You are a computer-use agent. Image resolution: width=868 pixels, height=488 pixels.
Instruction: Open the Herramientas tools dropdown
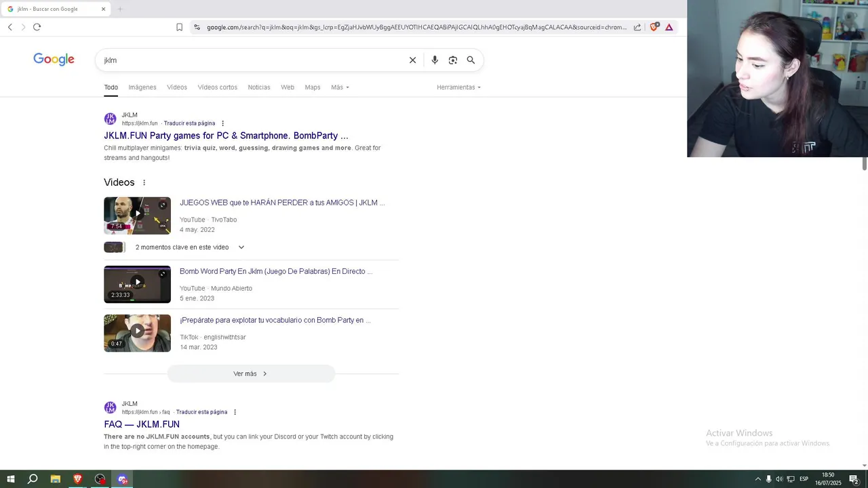(458, 87)
